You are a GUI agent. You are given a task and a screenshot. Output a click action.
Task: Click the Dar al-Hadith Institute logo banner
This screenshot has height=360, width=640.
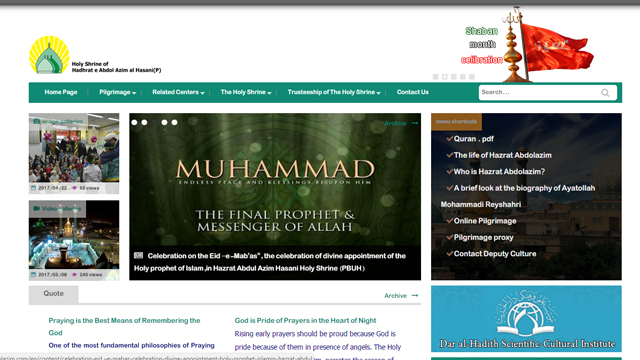click(x=526, y=318)
